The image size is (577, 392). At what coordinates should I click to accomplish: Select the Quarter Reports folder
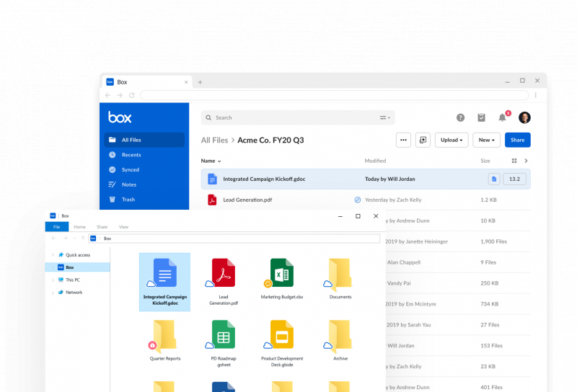click(x=165, y=341)
